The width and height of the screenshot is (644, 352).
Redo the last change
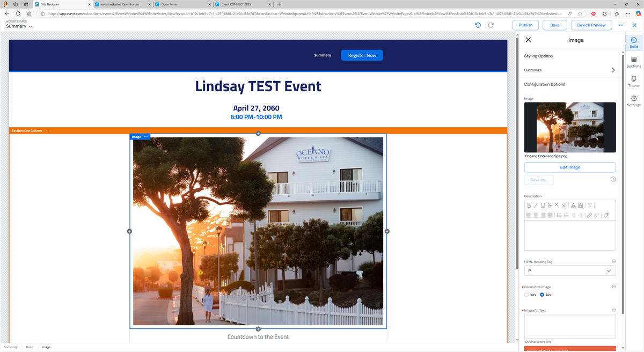[491, 25]
